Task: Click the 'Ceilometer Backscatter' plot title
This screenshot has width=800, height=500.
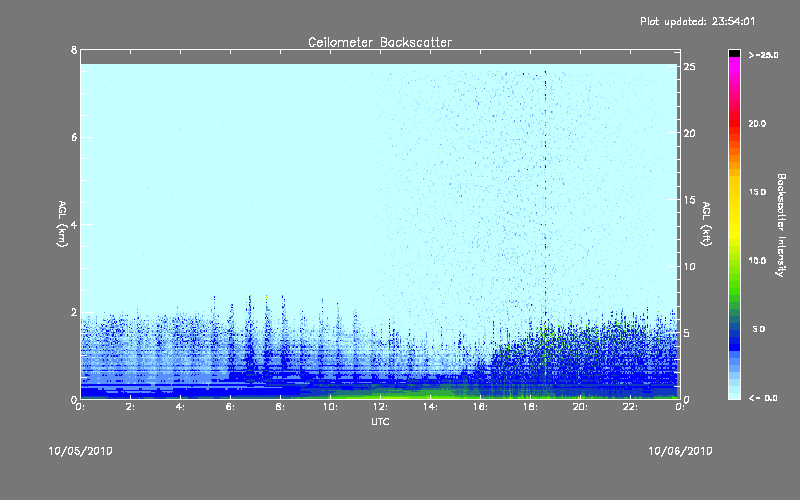Action: click(x=380, y=42)
